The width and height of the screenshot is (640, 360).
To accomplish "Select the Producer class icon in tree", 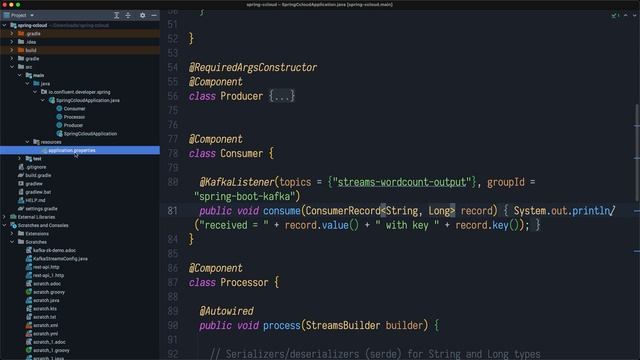I will tap(59, 125).
